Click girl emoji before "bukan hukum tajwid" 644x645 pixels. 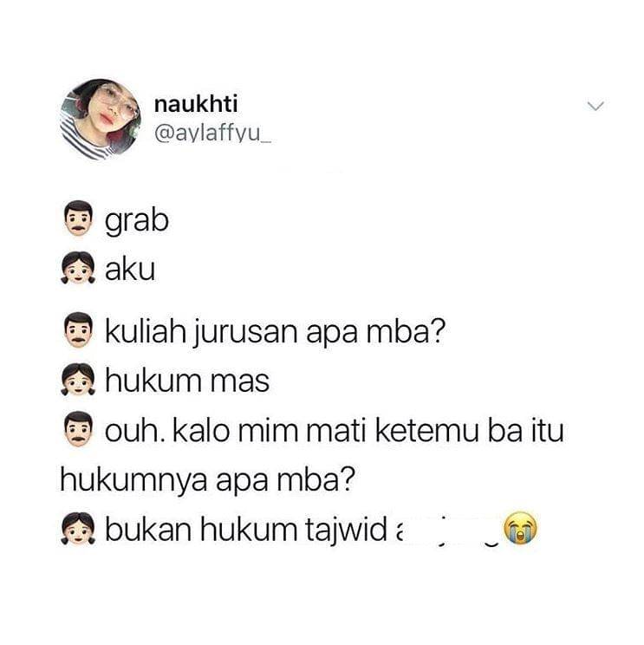click(x=78, y=528)
